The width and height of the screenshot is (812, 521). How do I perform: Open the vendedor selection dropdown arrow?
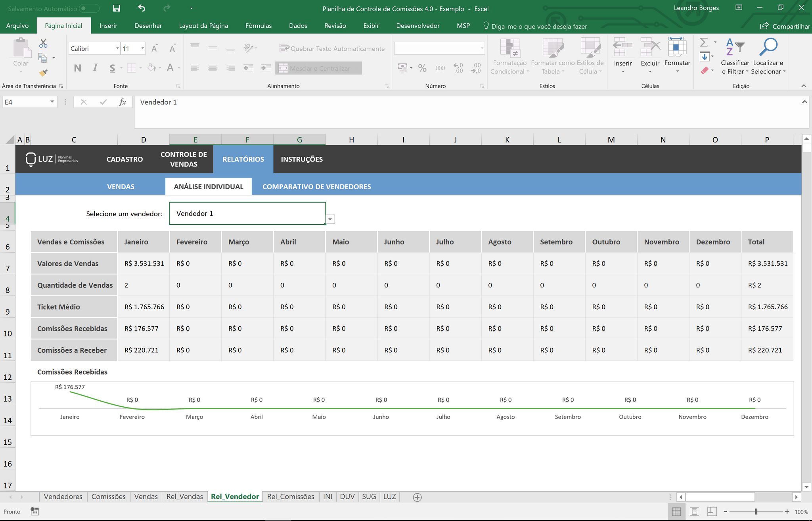click(330, 219)
